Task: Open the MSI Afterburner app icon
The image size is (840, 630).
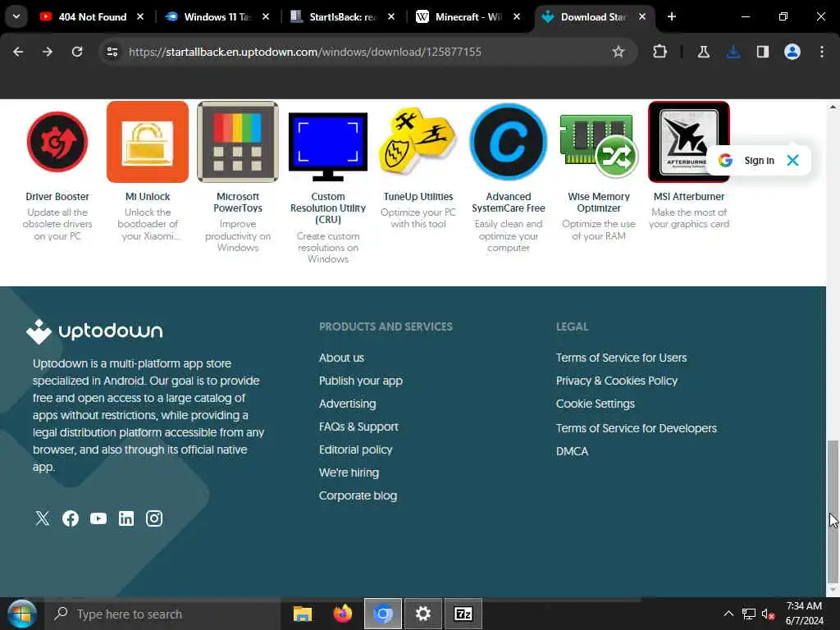Action: point(688,142)
